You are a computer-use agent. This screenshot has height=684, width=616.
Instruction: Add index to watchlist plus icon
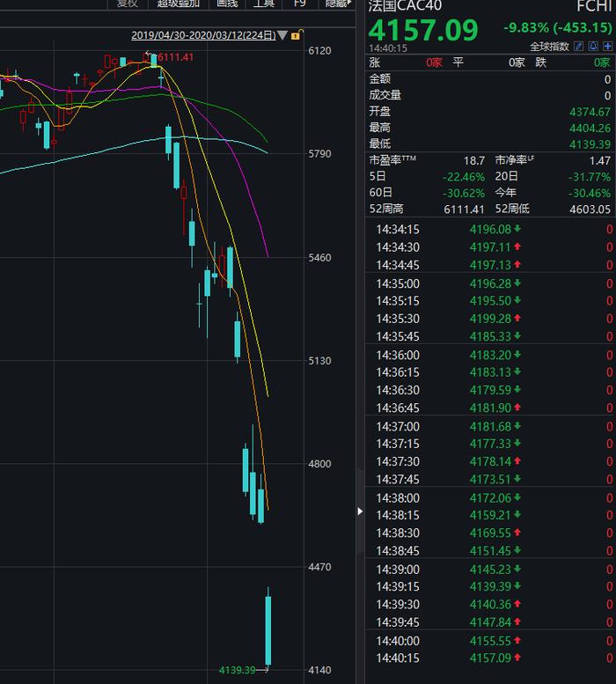point(608,47)
